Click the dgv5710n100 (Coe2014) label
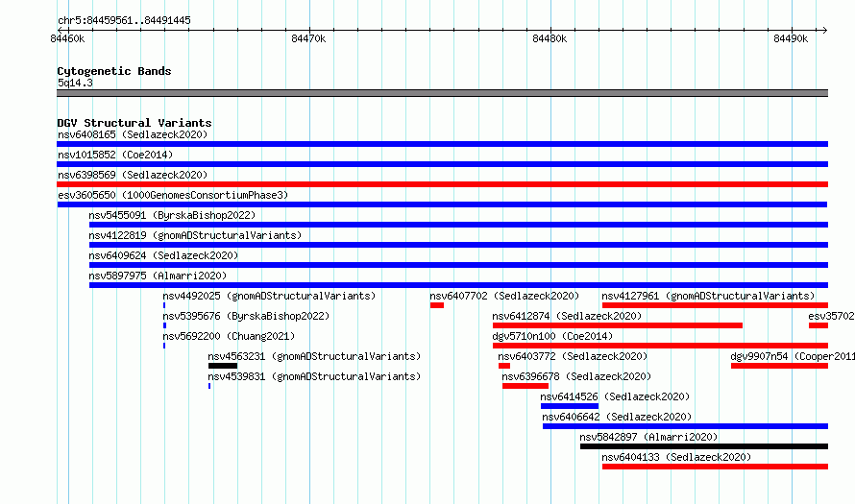The height and width of the screenshot is (504, 855). [552, 336]
